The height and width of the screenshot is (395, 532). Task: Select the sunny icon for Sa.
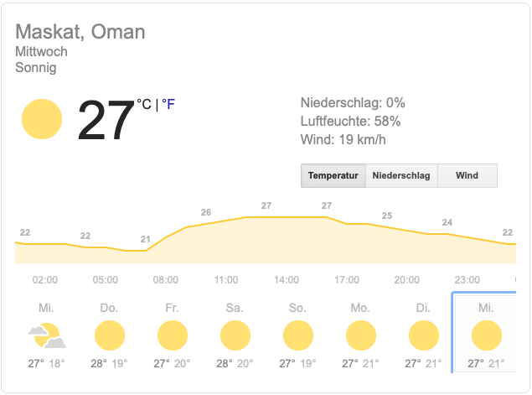click(235, 335)
